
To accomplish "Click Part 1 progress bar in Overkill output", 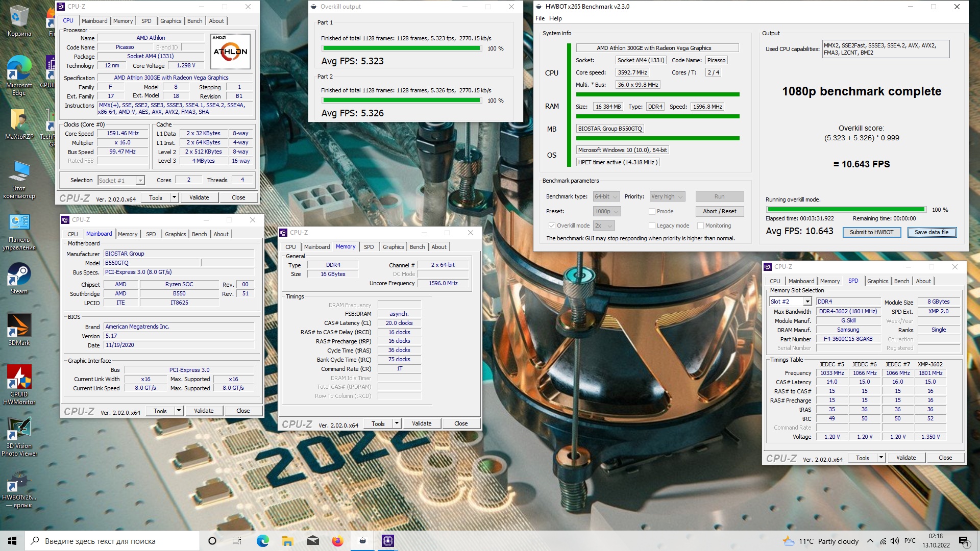I will 402,48.
